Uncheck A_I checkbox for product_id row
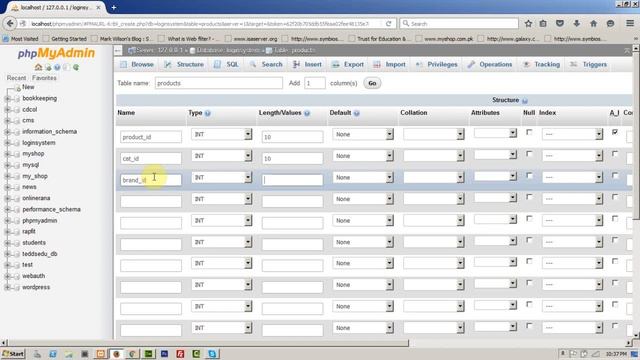The height and width of the screenshot is (360, 640). tap(615, 132)
